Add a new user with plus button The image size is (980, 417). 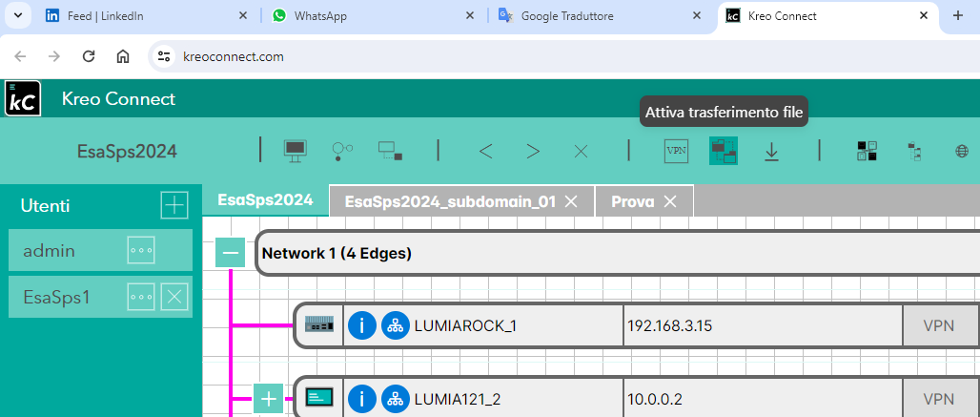[174, 205]
